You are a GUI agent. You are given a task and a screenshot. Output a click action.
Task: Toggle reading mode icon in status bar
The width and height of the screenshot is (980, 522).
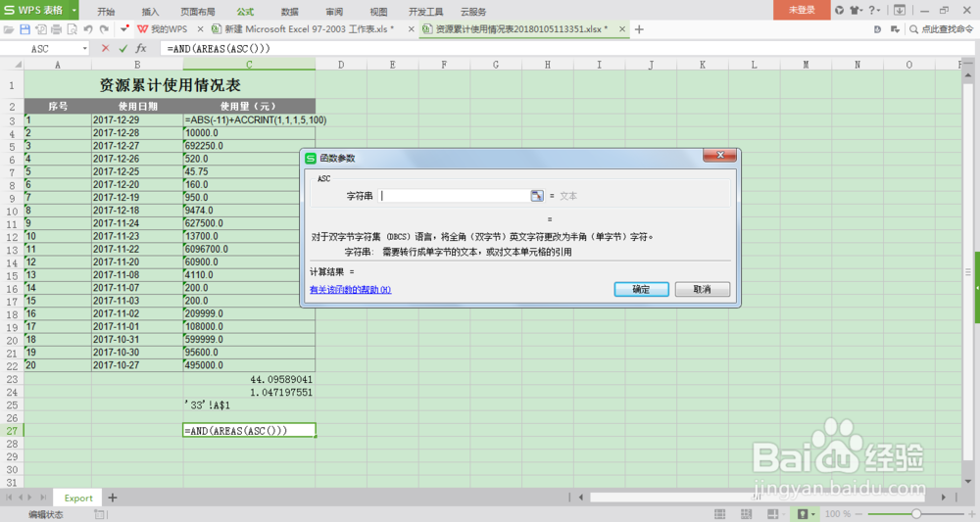(773, 514)
